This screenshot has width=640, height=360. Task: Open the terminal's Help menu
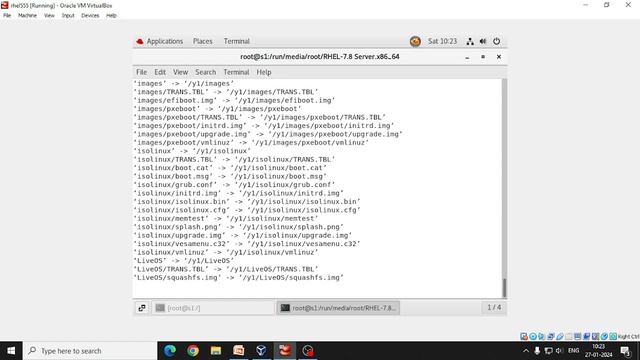tap(264, 72)
